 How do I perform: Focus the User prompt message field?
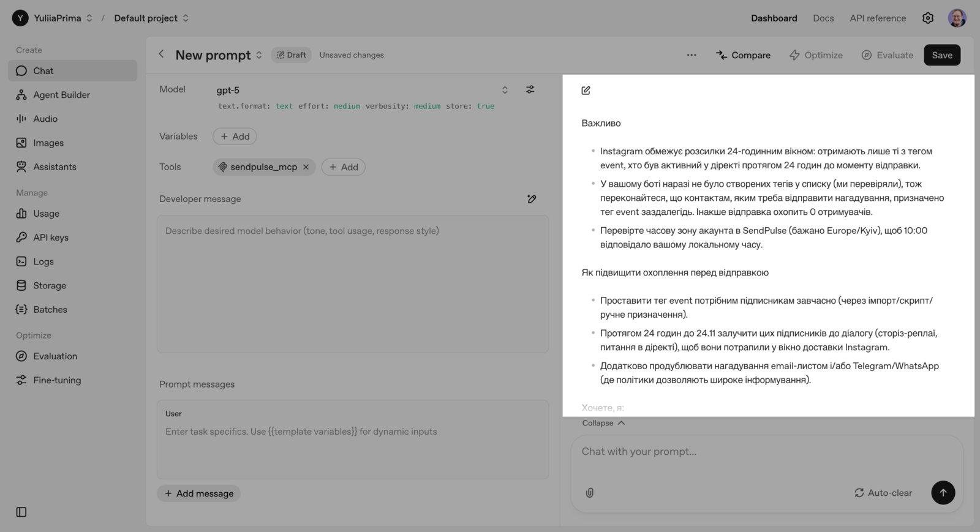[353, 440]
